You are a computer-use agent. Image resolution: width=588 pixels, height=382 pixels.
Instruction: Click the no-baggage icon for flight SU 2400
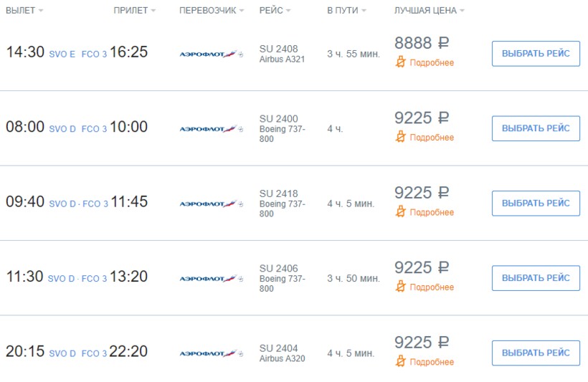[401, 137]
